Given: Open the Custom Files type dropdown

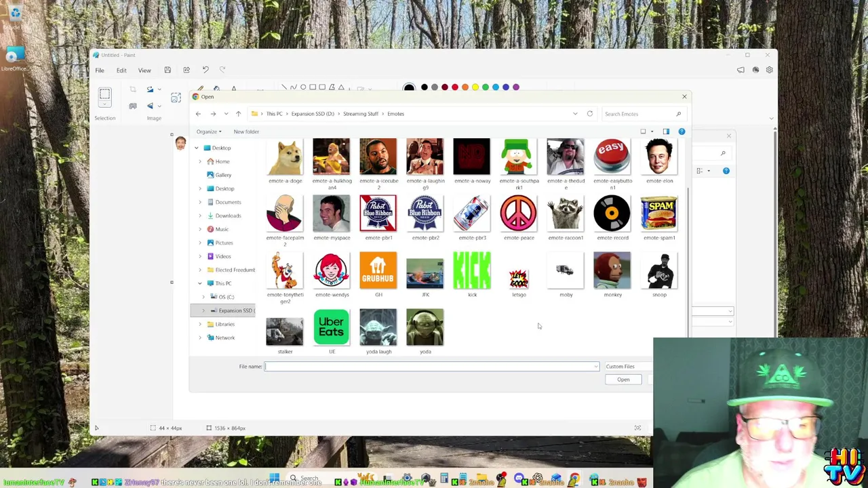Looking at the screenshot, I should coord(629,367).
